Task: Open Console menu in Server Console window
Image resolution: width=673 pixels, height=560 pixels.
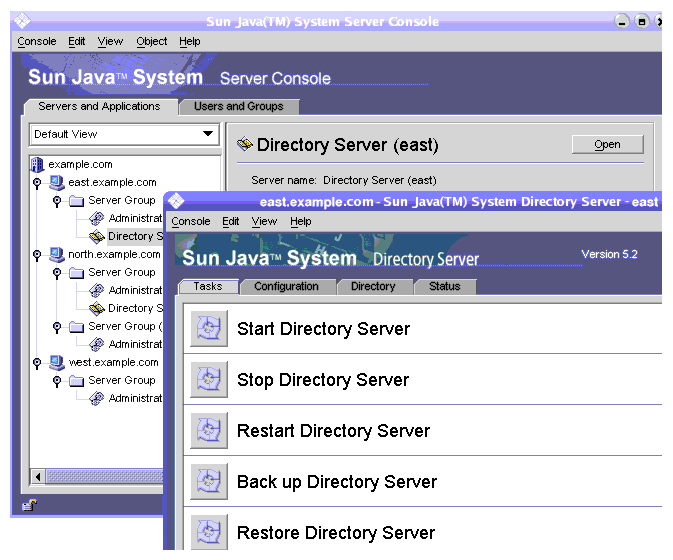Action: coord(37,42)
